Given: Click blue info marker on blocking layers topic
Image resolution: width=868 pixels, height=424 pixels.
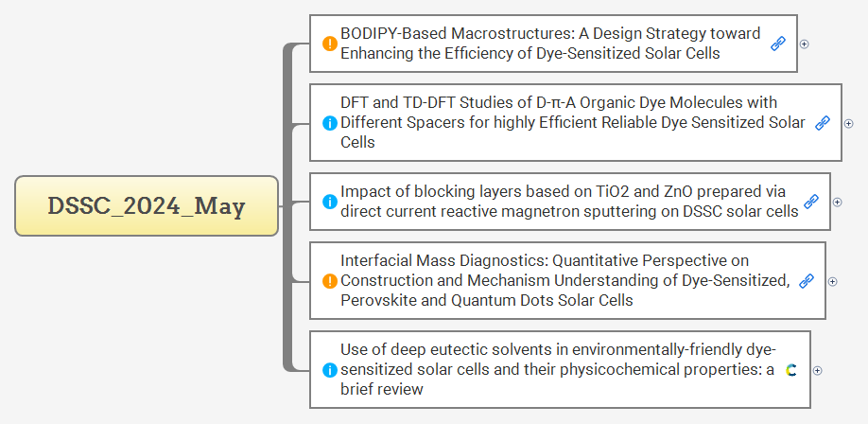Looking at the screenshot, I should pos(329,202).
